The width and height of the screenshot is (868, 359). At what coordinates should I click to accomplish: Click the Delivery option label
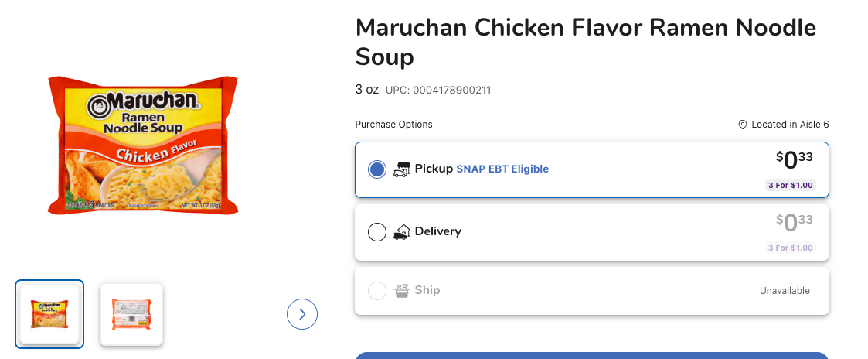click(437, 231)
